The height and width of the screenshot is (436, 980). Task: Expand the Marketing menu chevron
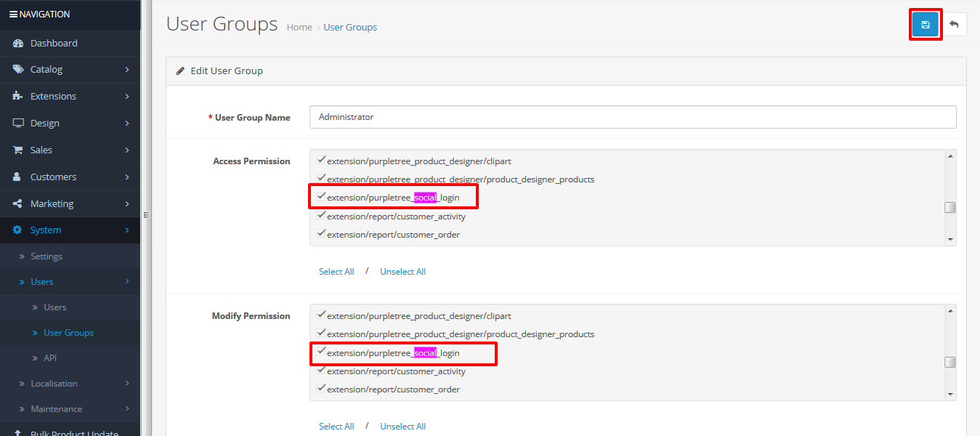tap(127, 203)
